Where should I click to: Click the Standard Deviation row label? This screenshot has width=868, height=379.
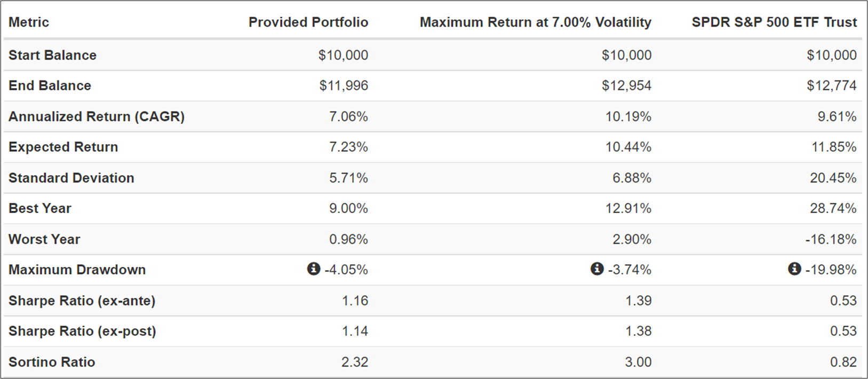click(71, 178)
